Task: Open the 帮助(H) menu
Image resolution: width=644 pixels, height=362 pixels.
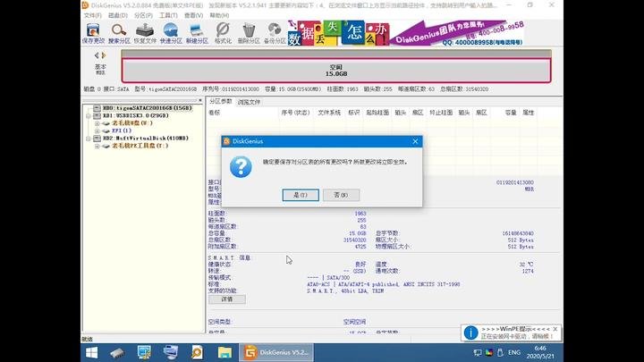Action: click(219, 15)
